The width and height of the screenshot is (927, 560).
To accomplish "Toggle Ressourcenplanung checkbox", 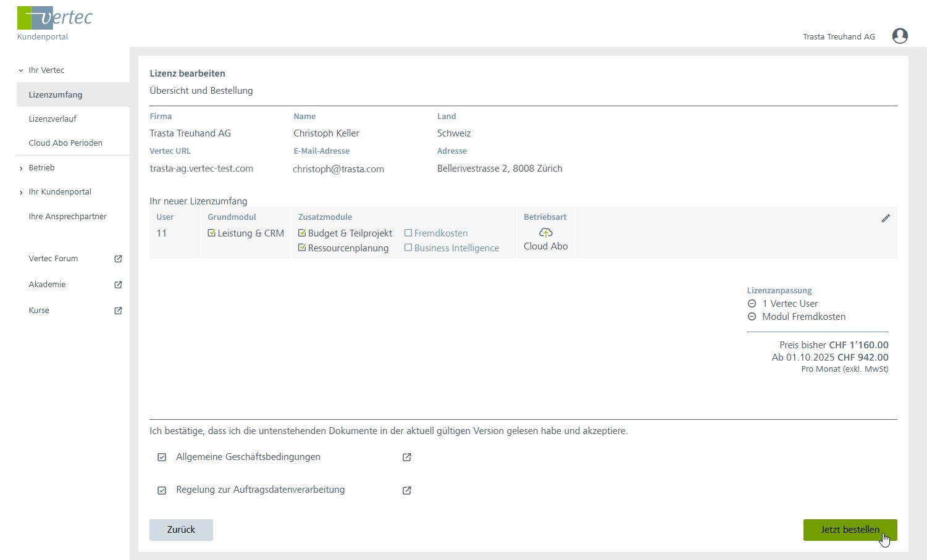I will (302, 248).
